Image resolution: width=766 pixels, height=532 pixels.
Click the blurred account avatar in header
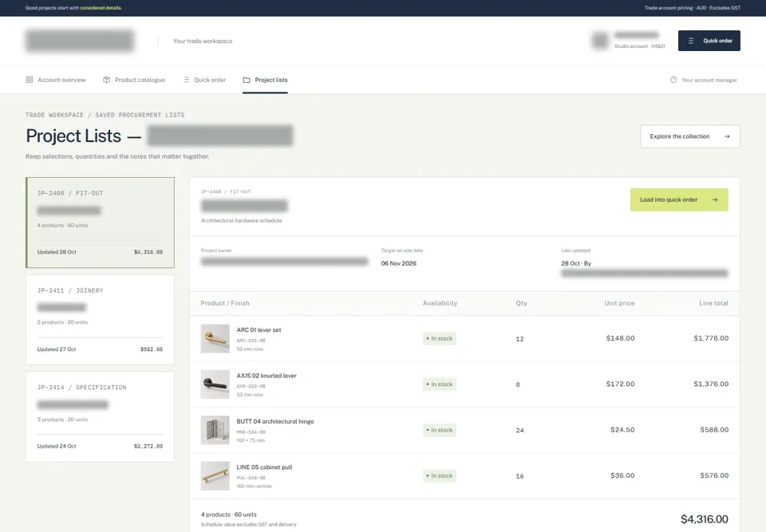(x=600, y=41)
